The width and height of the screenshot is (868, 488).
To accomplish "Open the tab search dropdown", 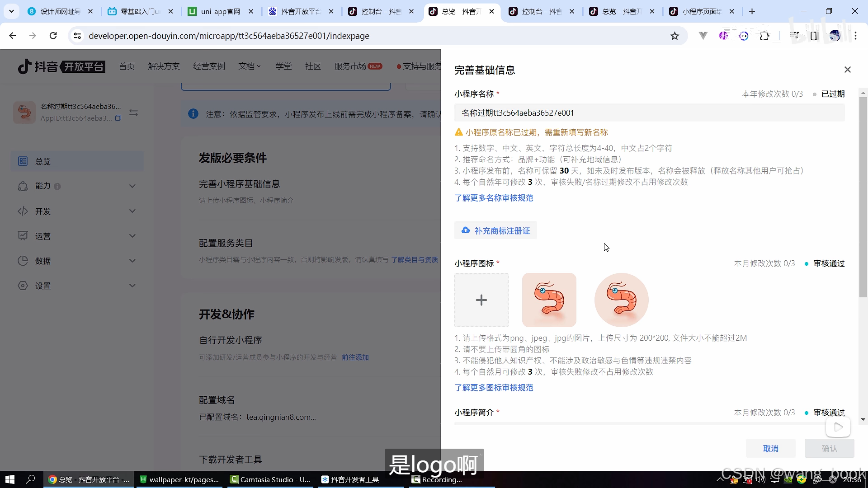I will 11,11.
